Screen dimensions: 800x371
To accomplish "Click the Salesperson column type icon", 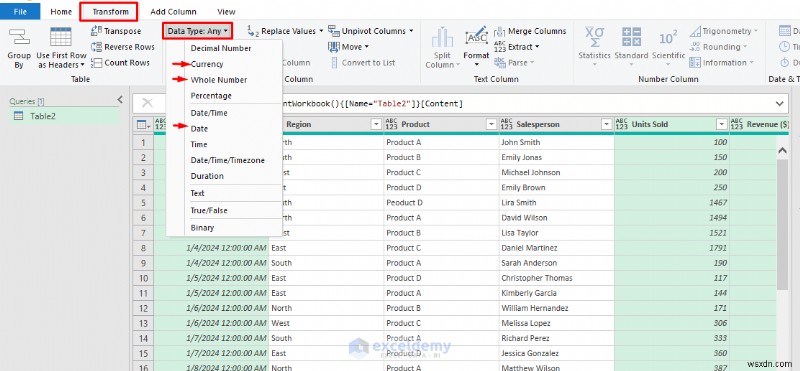I will click(x=506, y=124).
